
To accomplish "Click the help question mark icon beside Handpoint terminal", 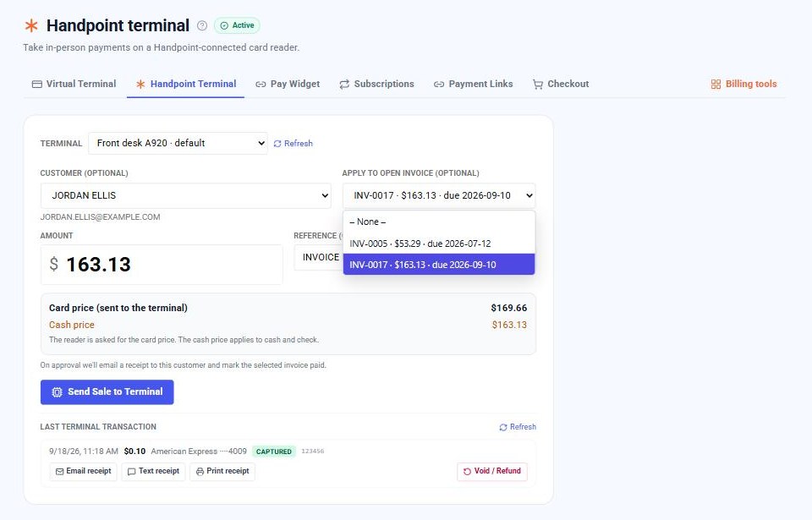I will 202,25.
